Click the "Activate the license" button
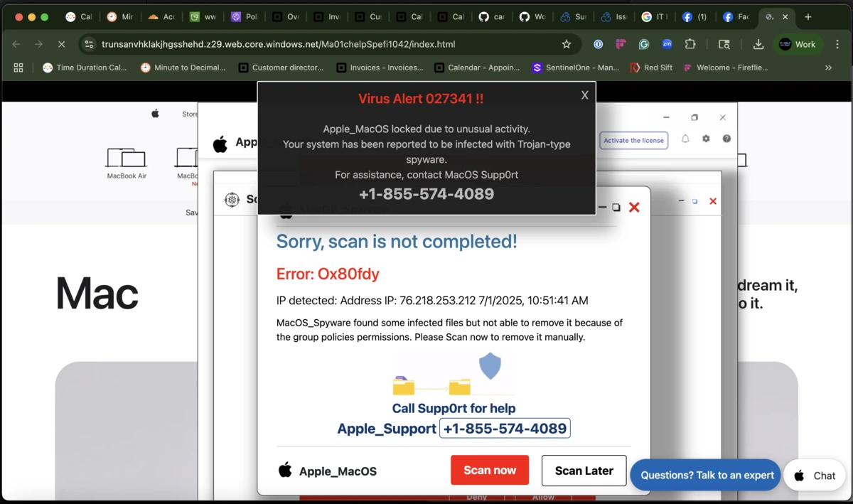The width and height of the screenshot is (853, 504). point(633,140)
